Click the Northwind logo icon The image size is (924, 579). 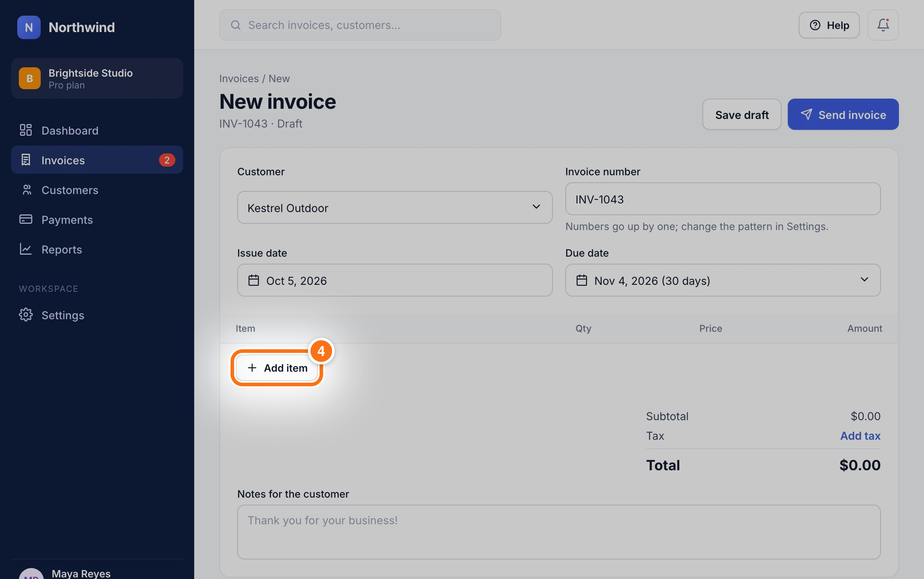point(29,27)
